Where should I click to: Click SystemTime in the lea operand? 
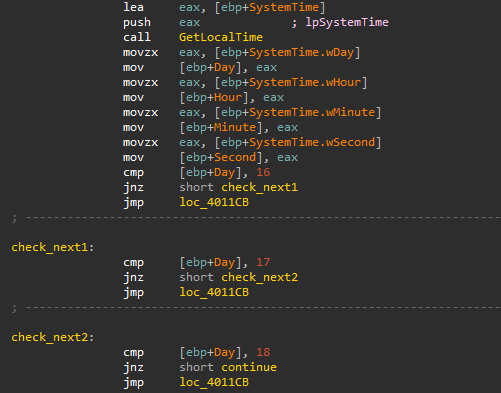284,7
